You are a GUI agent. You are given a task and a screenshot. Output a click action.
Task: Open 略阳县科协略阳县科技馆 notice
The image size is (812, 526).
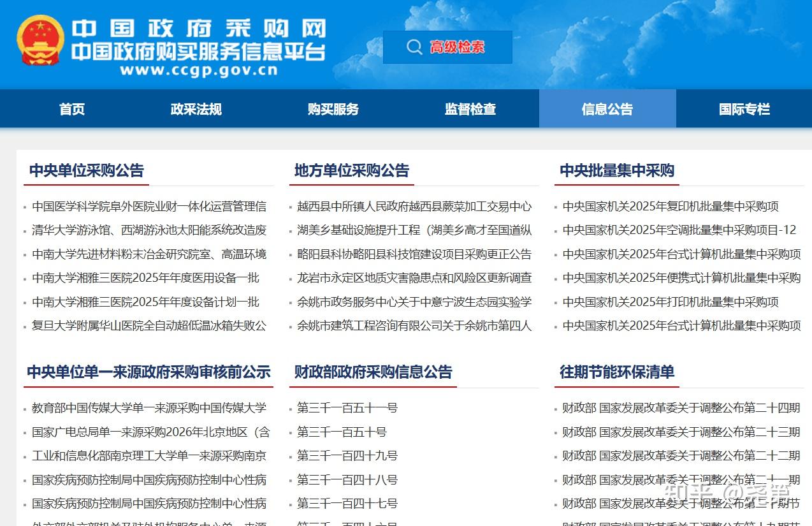(x=414, y=254)
